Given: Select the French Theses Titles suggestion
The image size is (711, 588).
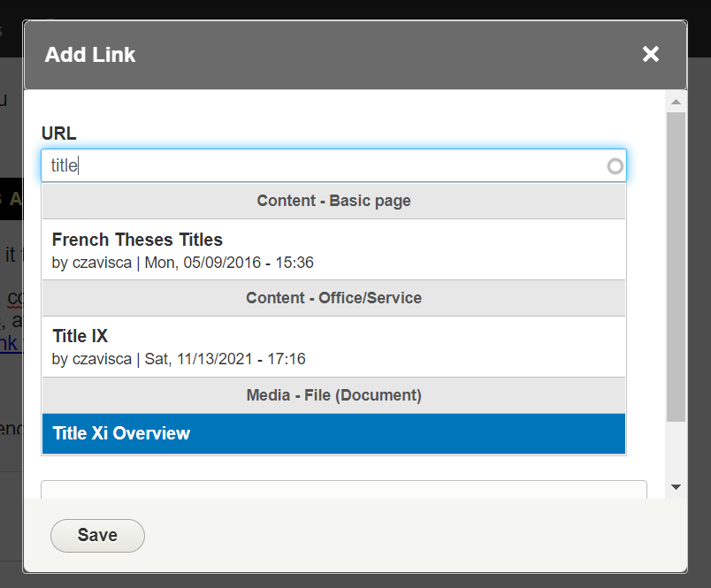Looking at the screenshot, I should coord(137,240).
